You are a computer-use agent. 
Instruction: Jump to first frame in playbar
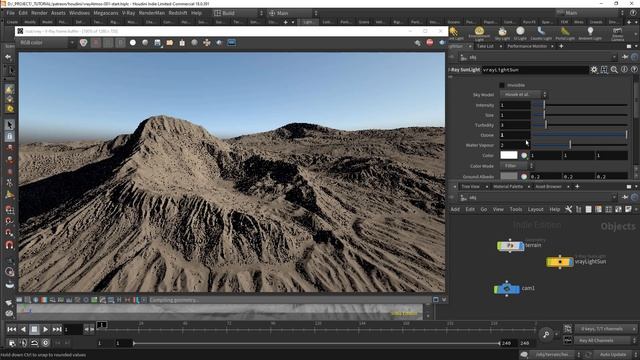pyautogui.click(x=12, y=329)
